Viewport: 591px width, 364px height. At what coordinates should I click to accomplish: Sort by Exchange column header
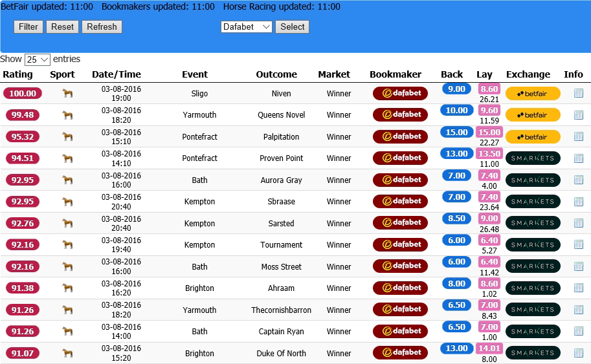[528, 74]
